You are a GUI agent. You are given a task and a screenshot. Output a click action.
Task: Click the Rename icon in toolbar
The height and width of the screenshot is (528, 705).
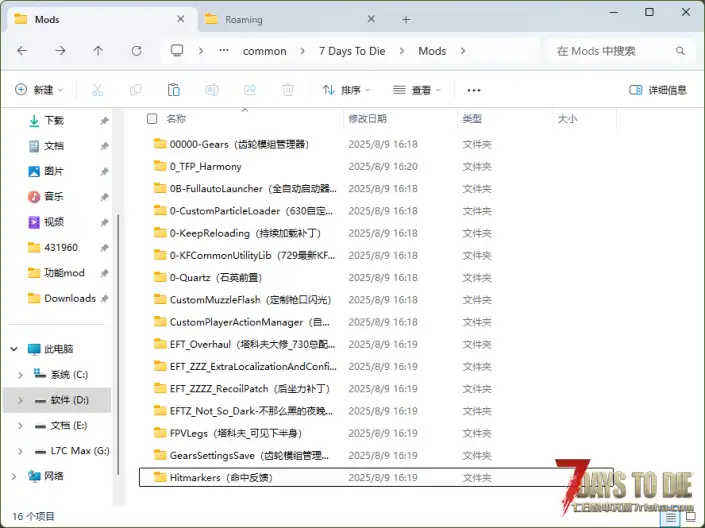[212, 90]
